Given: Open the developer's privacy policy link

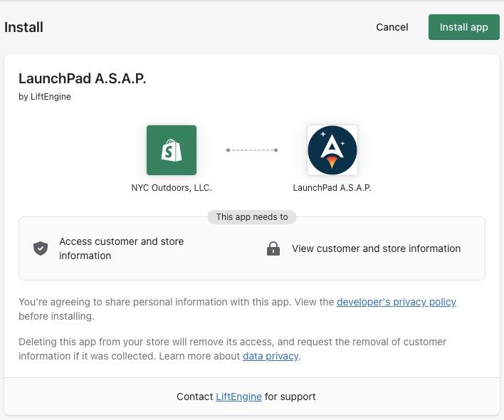Looking at the screenshot, I should coord(397,302).
